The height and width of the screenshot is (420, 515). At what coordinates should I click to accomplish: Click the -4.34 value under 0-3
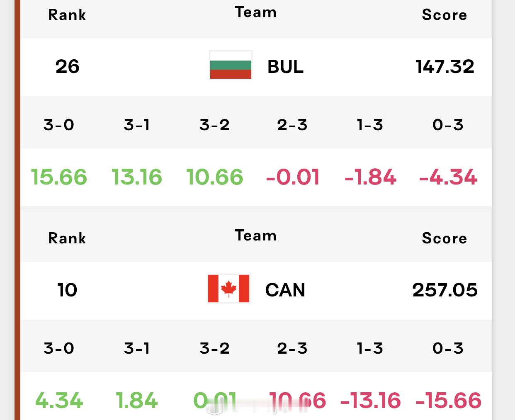click(x=448, y=177)
